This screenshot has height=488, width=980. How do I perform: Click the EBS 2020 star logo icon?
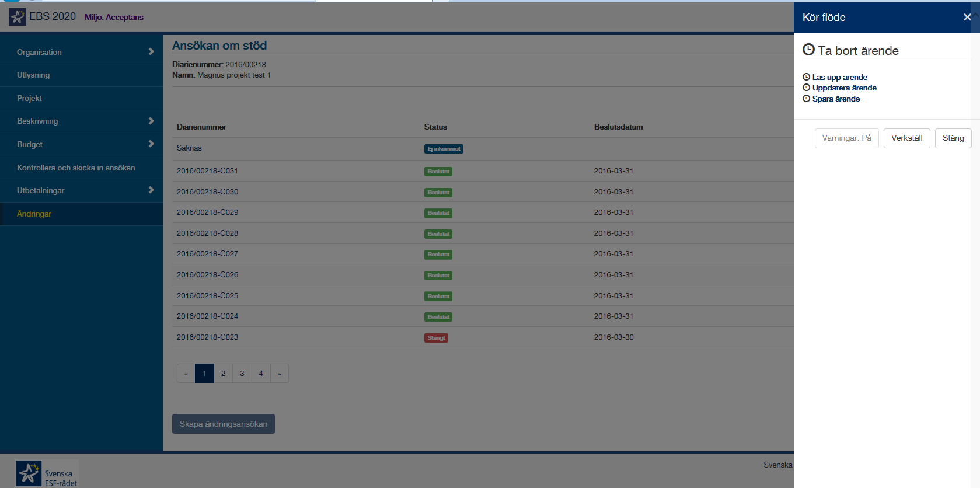[18, 17]
